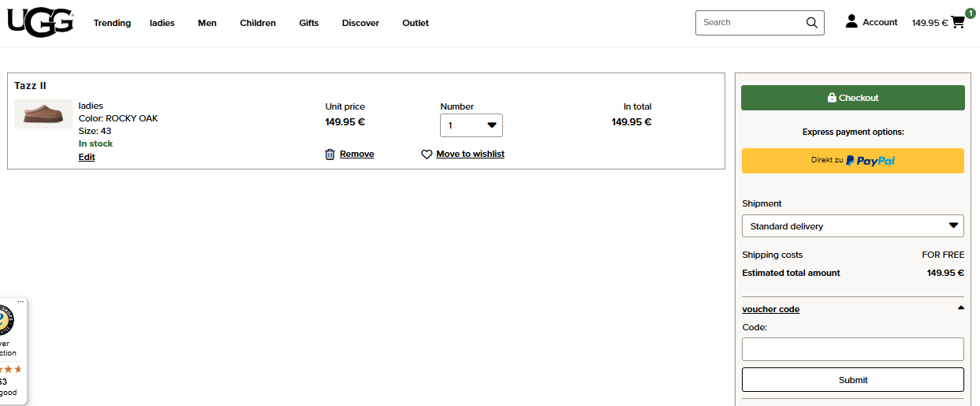Screen dimensions: 980x406
Task: Click the Tazz II product thumbnail
Action: [x=43, y=114]
